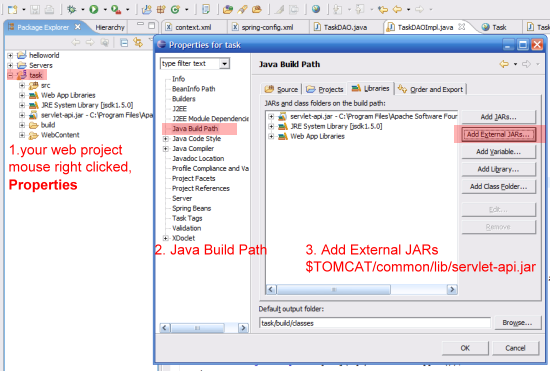Screen dimensions: 550x371
Task: Expand the XDoclet properties node
Action: tap(166, 238)
